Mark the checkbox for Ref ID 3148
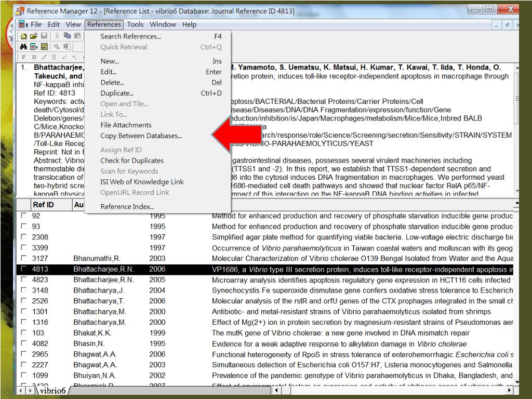Viewport: 532px width, 399px height. point(23,290)
